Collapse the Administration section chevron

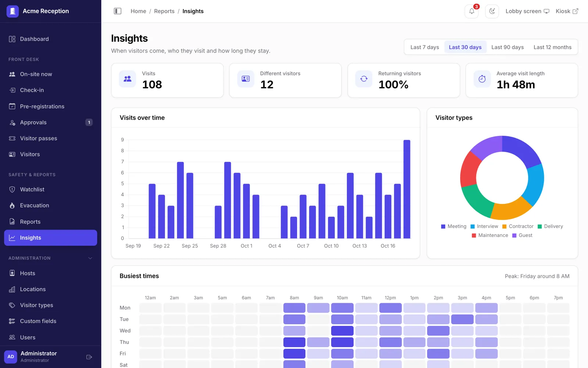click(90, 258)
